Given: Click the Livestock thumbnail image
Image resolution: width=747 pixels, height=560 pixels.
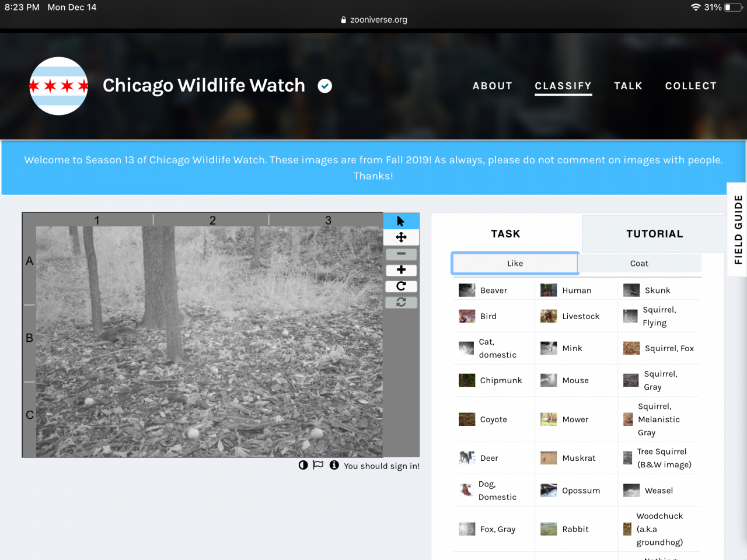Looking at the screenshot, I should [x=549, y=316].
